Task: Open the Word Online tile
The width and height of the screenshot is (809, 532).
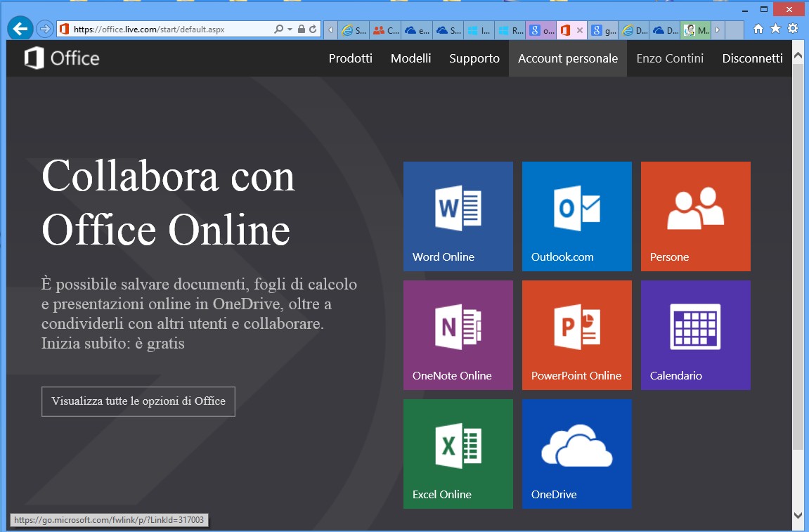Action: pyautogui.click(x=458, y=216)
